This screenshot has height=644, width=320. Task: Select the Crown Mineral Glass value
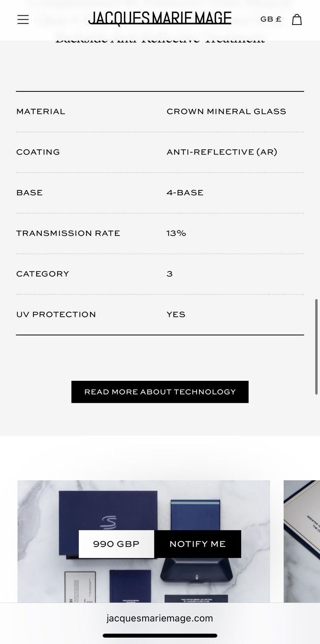click(226, 111)
